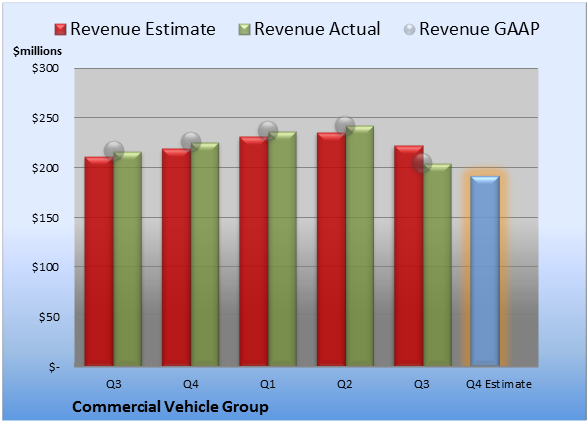
Task: Click the '$300' axis value
Action: tap(46, 68)
